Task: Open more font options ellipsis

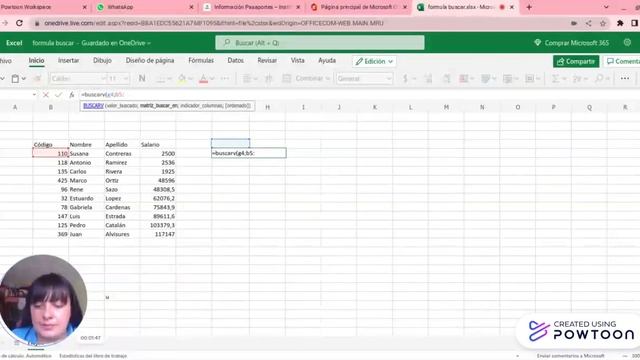Action: point(225,78)
